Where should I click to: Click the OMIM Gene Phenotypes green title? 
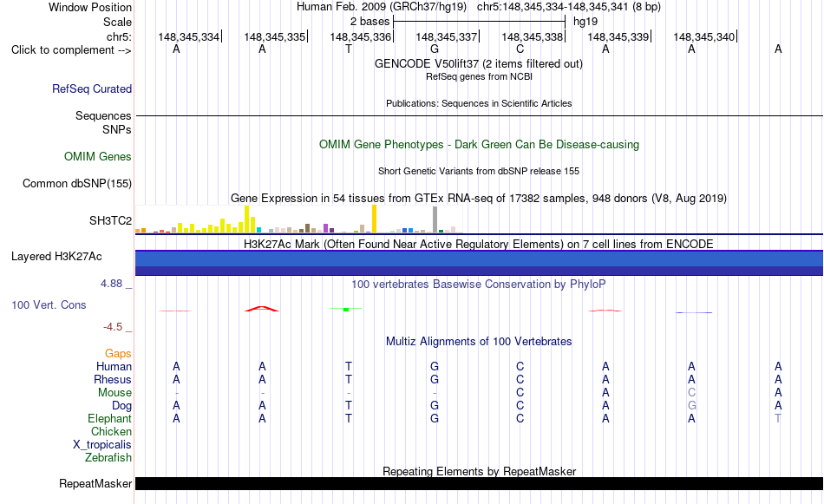point(480,145)
